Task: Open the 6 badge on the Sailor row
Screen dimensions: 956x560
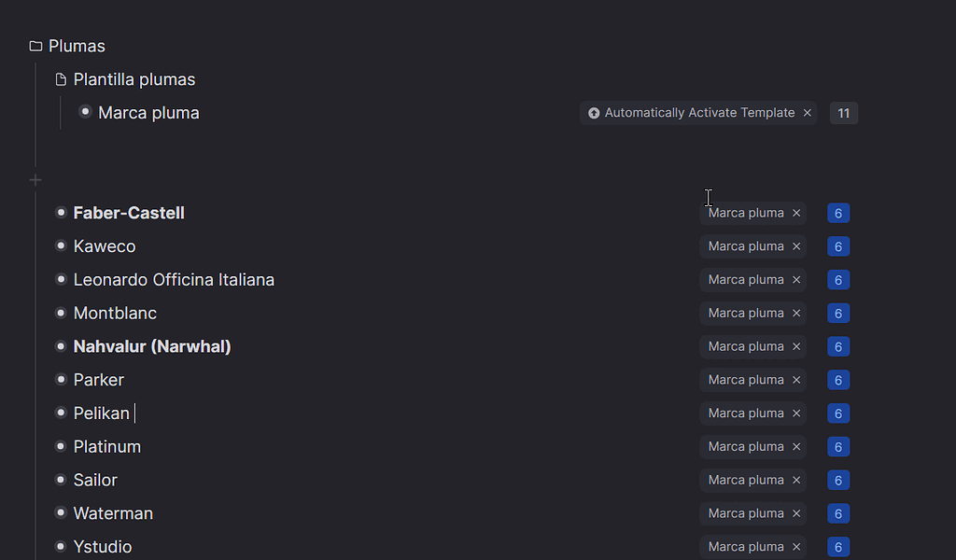Action: [x=837, y=481]
